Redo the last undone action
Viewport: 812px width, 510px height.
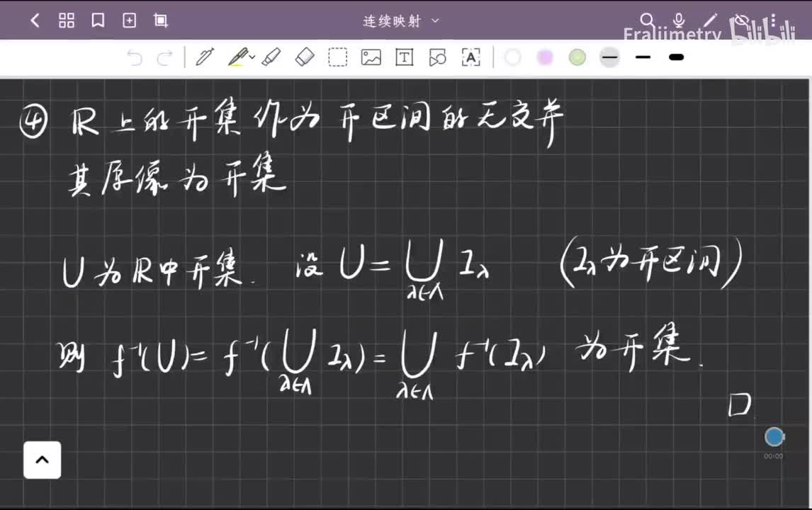[165, 57]
